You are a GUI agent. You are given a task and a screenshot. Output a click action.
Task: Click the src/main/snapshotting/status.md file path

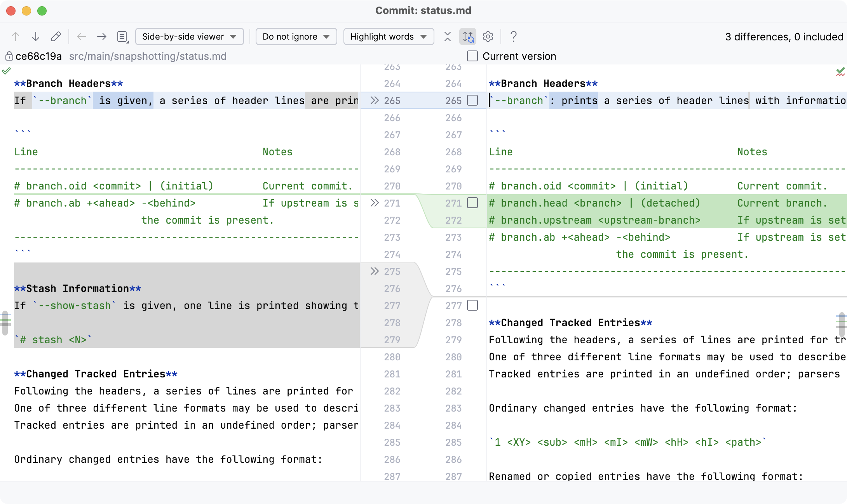(x=148, y=56)
